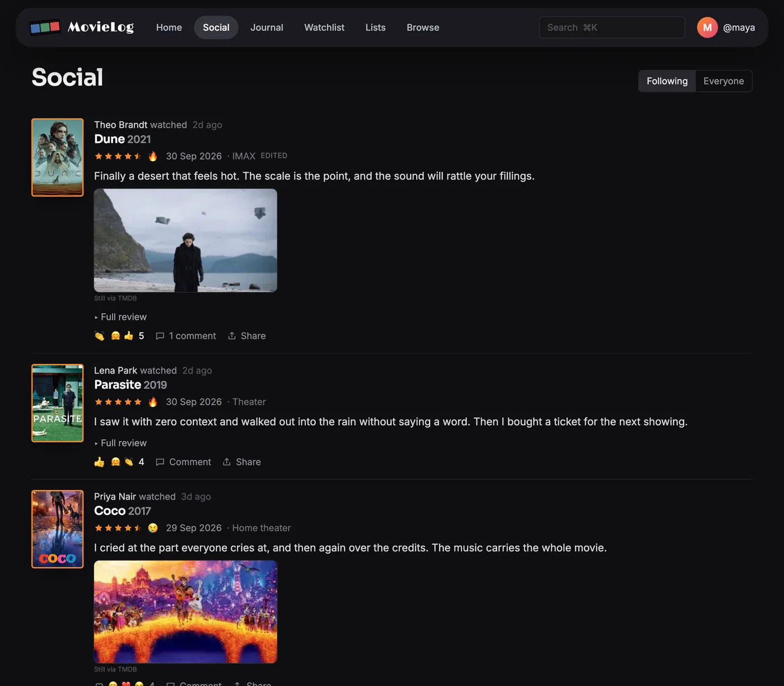Expand Full review on Theo's Dune post
This screenshot has width=784, height=686.
pyautogui.click(x=120, y=317)
